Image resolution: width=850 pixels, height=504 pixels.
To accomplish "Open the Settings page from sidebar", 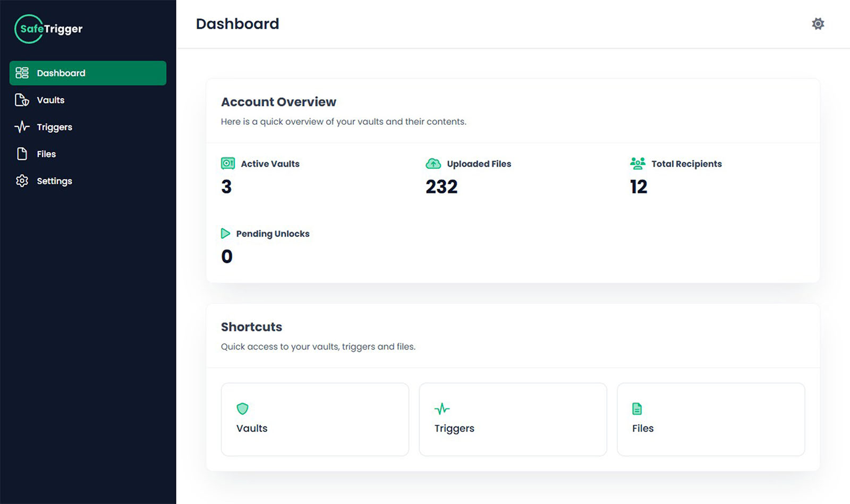I will click(x=54, y=181).
